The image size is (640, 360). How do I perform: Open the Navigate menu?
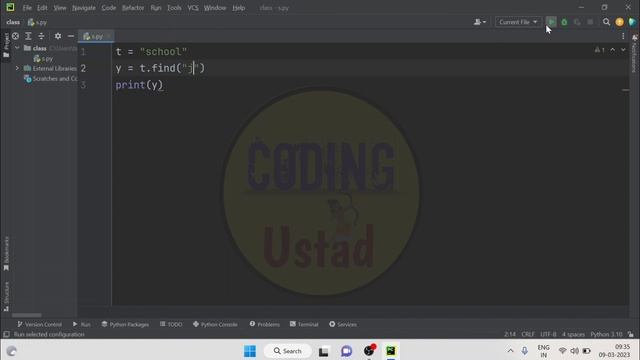(84, 8)
